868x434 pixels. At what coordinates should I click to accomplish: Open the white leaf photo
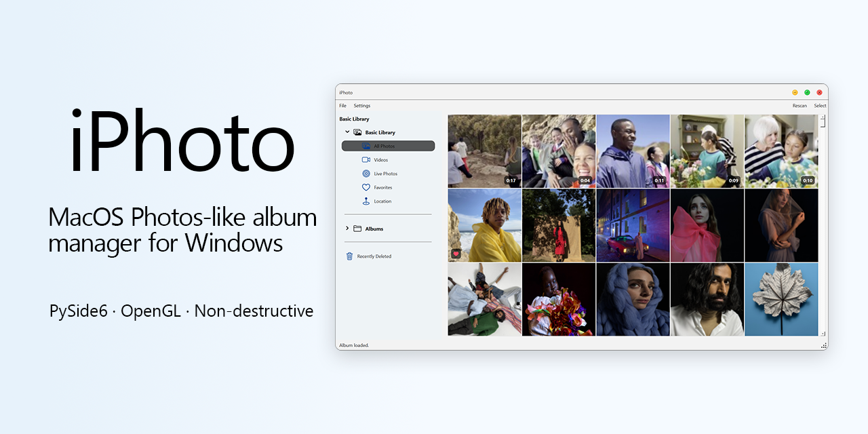(x=781, y=299)
